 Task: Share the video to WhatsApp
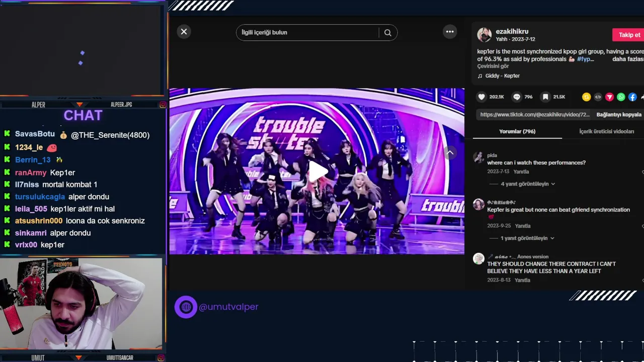pos(621,97)
